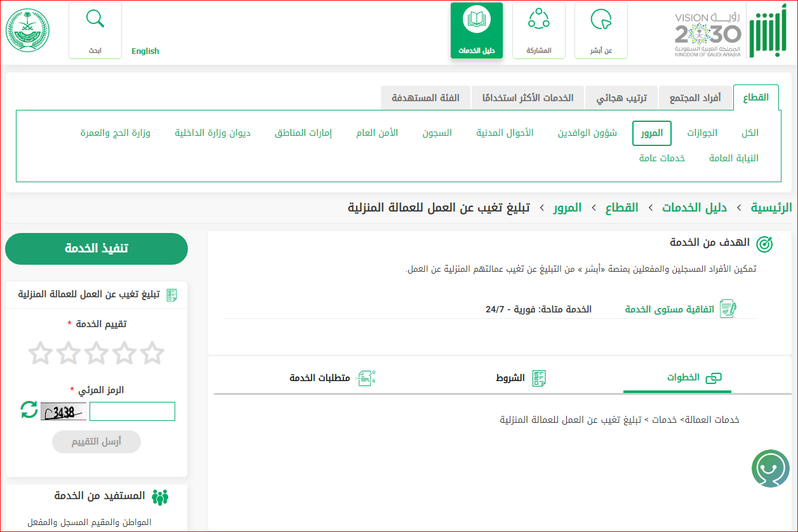Select the ترتيب هجائي tab
The image size is (798, 532).
(x=622, y=98)
